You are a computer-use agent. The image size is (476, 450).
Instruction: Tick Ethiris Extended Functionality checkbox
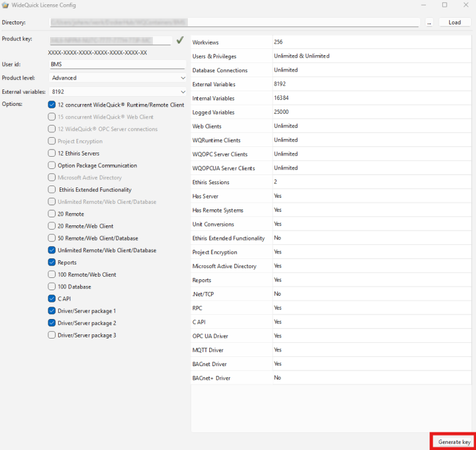pos(51,190)
